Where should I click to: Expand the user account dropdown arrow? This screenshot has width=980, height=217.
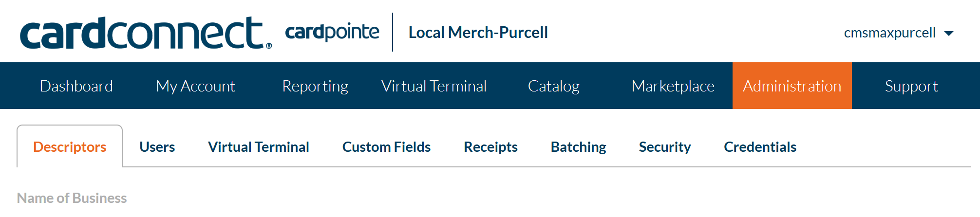[x=948, y=34]
